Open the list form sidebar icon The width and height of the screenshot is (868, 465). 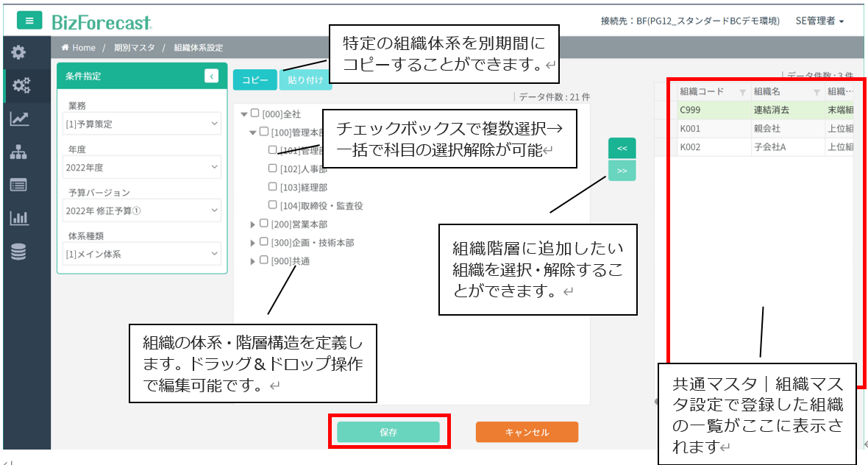coord(18,185)
